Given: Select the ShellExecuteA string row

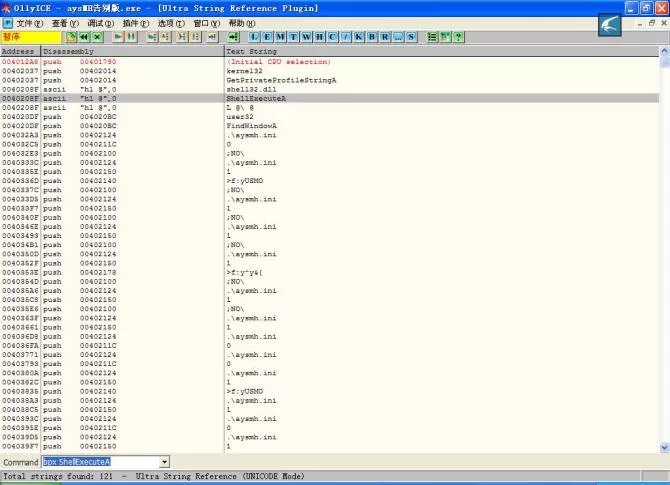Looking at the screenshot, I should pos(250,98).
